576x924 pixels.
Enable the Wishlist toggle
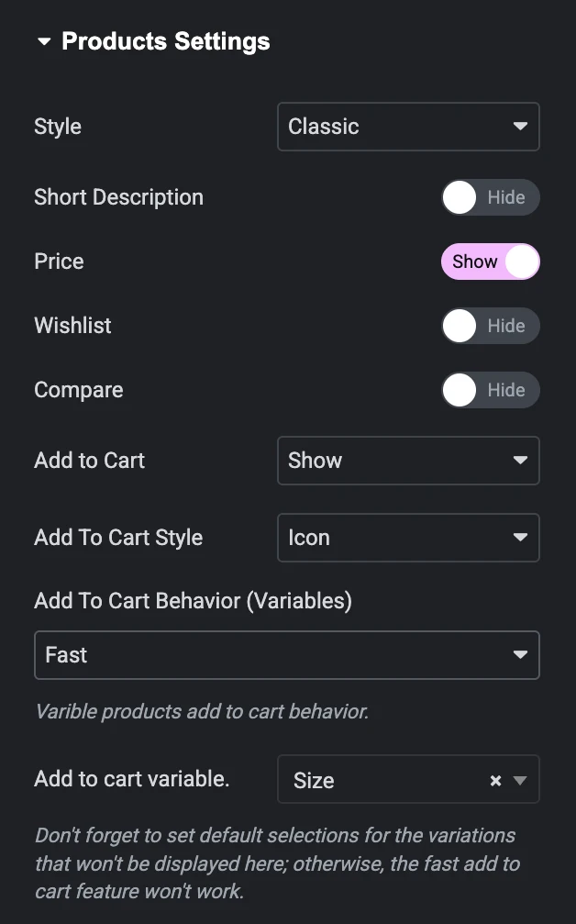490,326
